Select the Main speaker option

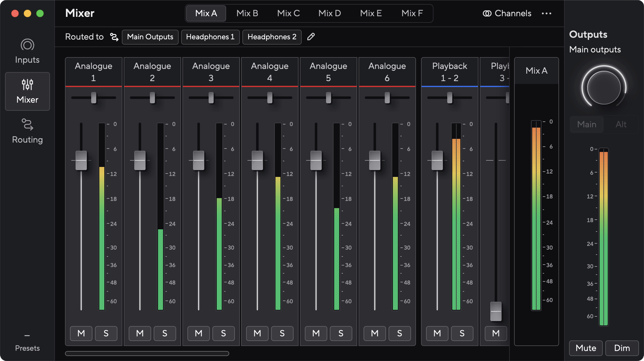click(x=587, y=124)
